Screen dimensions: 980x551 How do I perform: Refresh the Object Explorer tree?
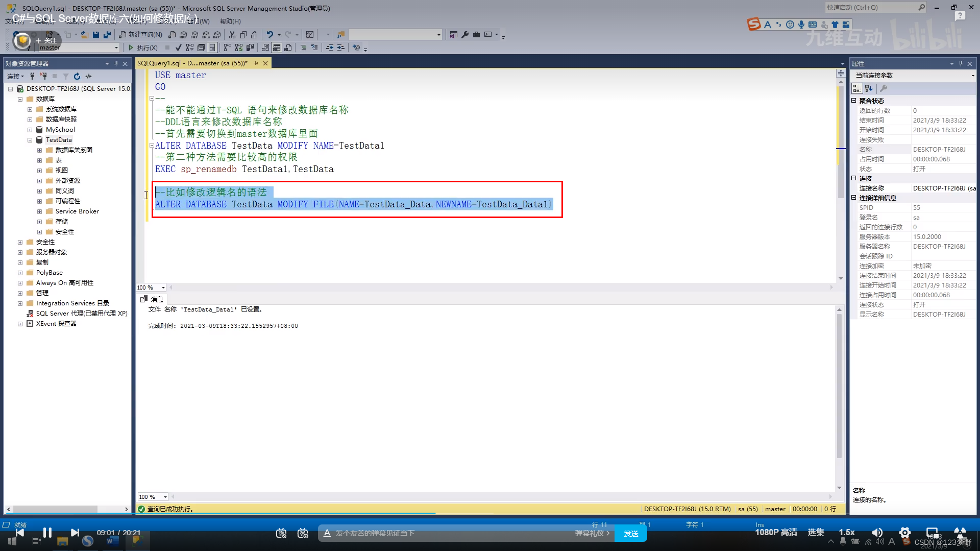pos(77,76)
